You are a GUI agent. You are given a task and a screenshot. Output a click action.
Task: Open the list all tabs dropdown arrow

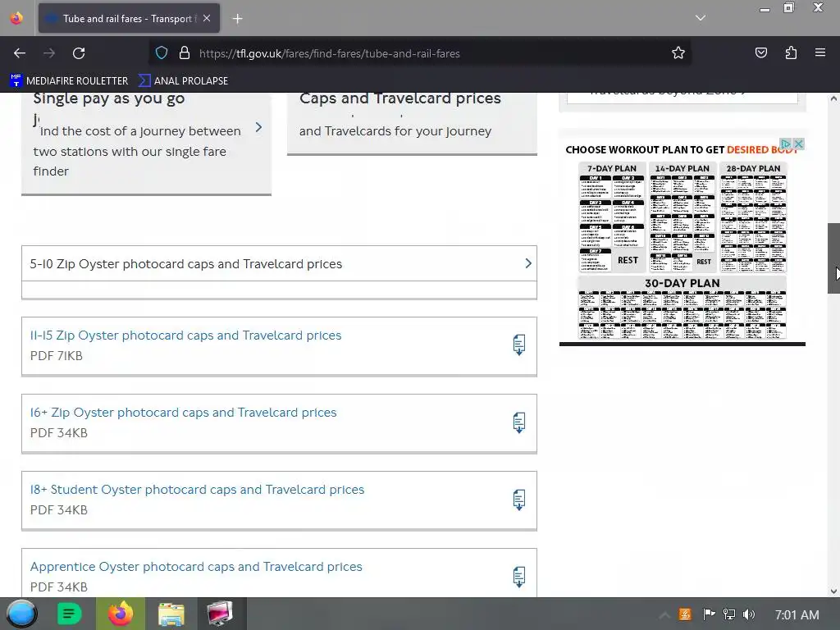click(x=701, y=18)
